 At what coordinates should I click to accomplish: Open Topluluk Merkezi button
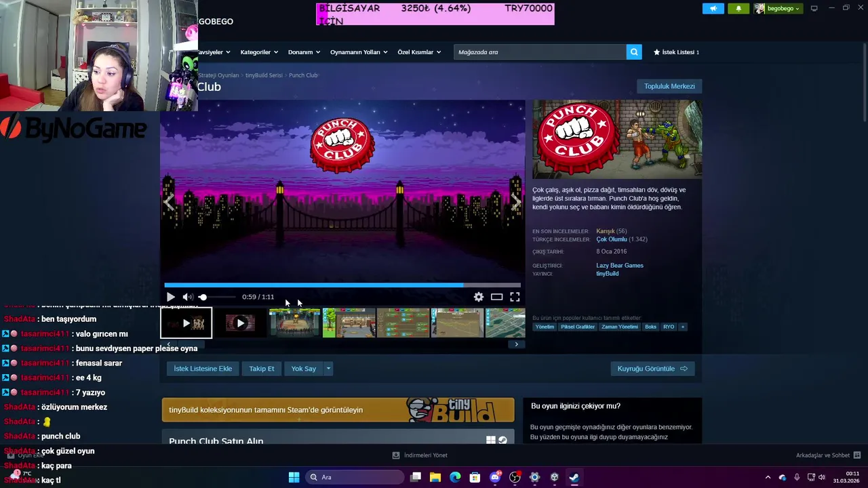click(669, 86)
